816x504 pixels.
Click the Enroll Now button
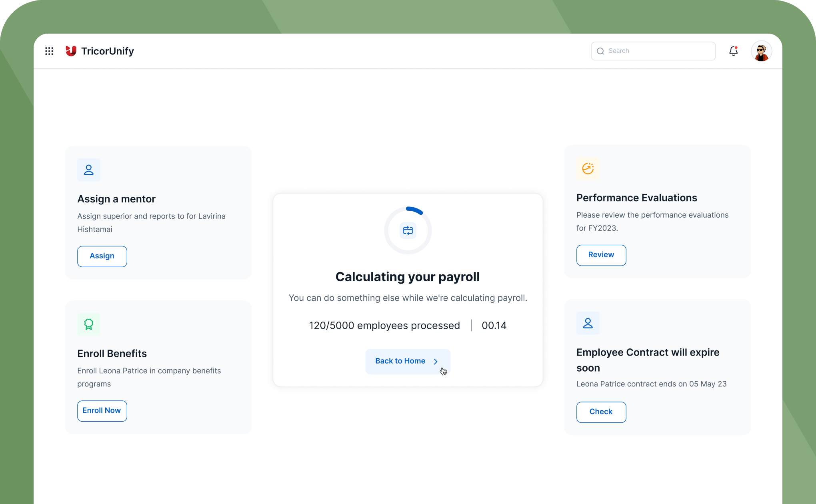coord(102,411)
